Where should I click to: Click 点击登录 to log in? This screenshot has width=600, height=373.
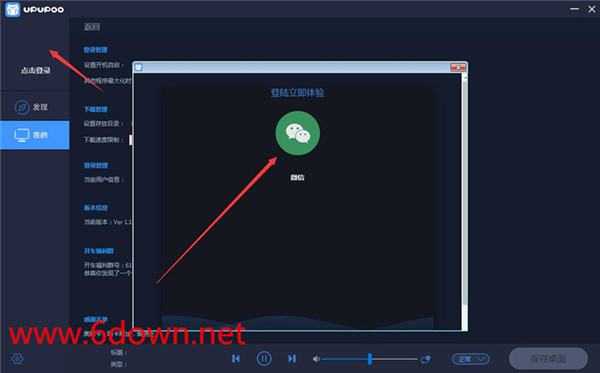pos(36,70)
